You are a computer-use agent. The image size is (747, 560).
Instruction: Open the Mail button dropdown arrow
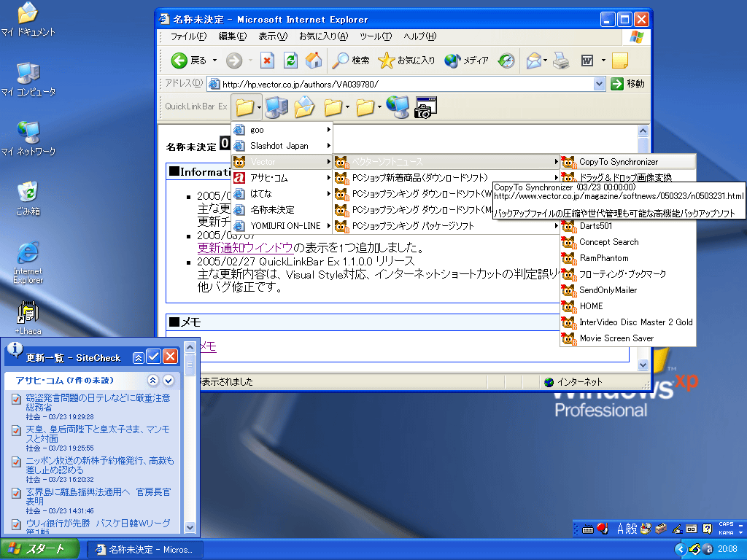click(x=545, y=61)
